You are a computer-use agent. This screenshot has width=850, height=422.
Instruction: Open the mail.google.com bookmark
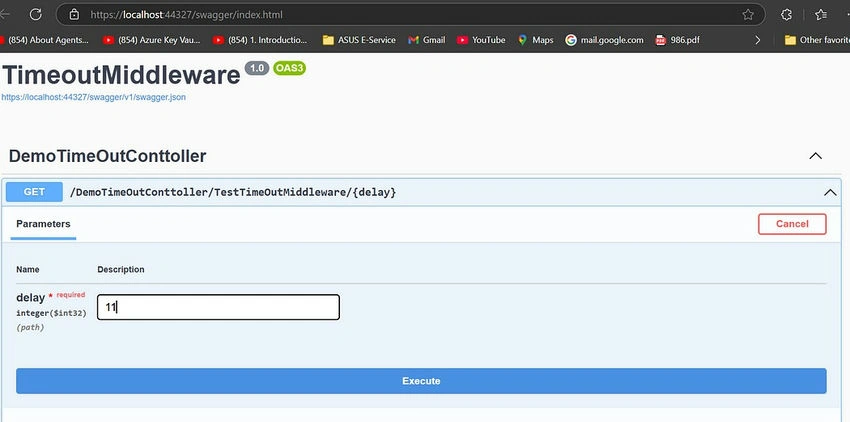tap(604, 40)
